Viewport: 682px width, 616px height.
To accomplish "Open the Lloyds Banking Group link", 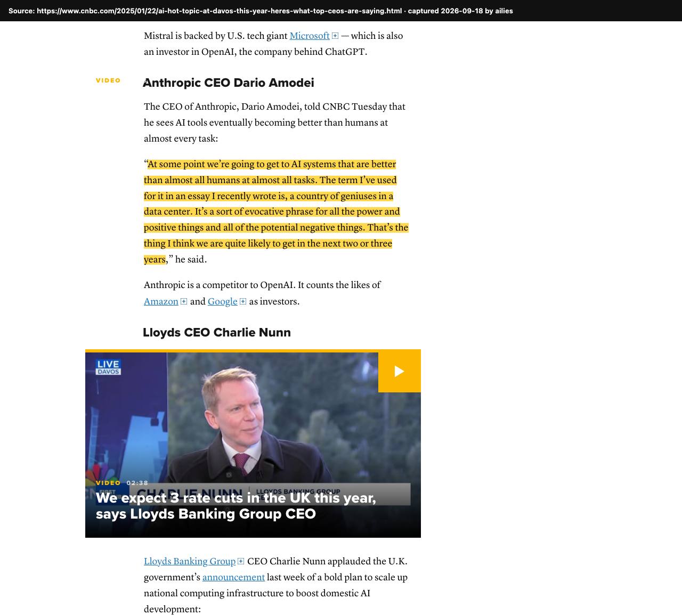I will [x=190, y=562].
